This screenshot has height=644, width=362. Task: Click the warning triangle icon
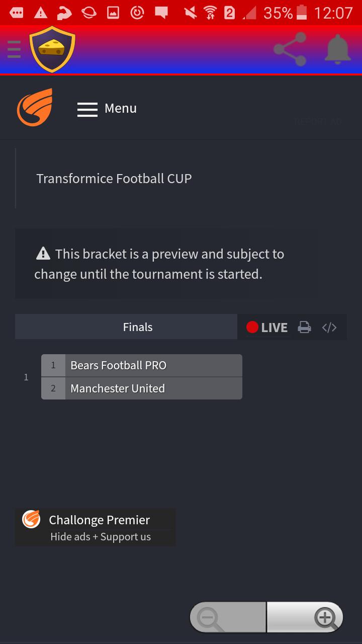[43, 254]
